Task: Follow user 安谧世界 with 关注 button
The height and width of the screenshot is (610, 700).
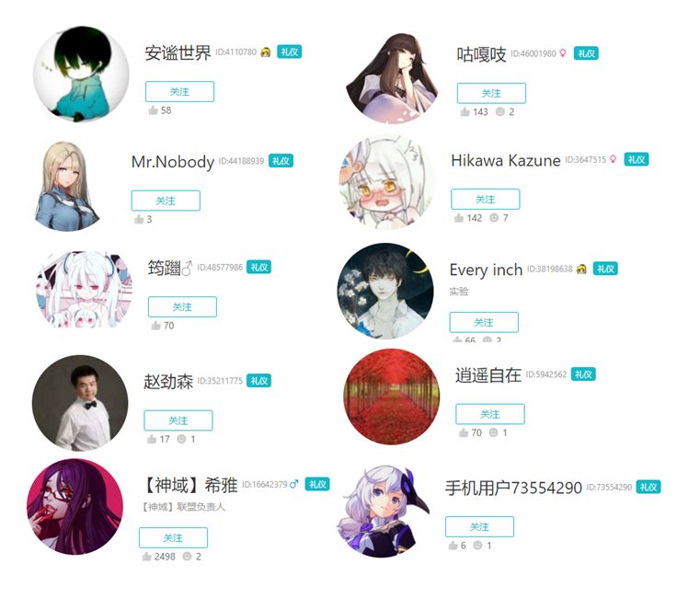Action: 179,91
